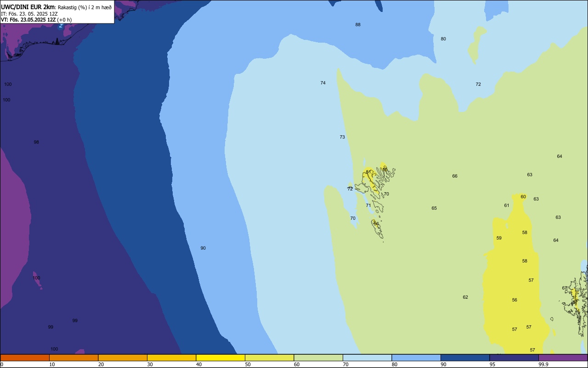Pick the purple legend swatch above 99.9
The height and width of the screenshot is (368, 588).
pyautogui.click(x=563, y=357)
